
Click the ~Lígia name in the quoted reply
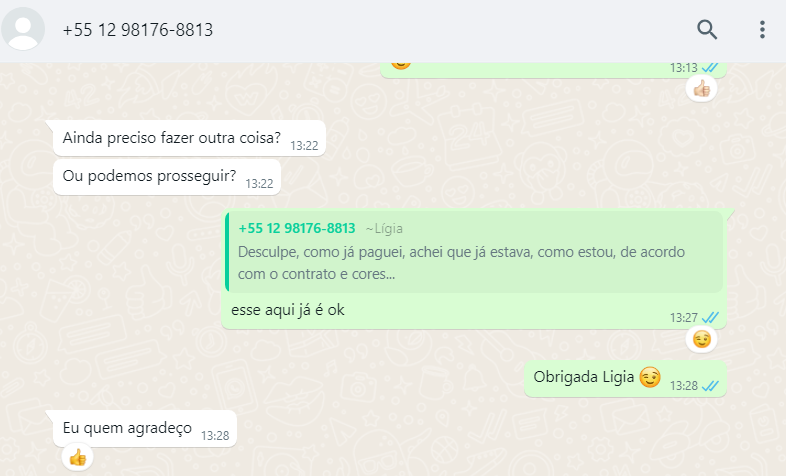click(384, 228)
